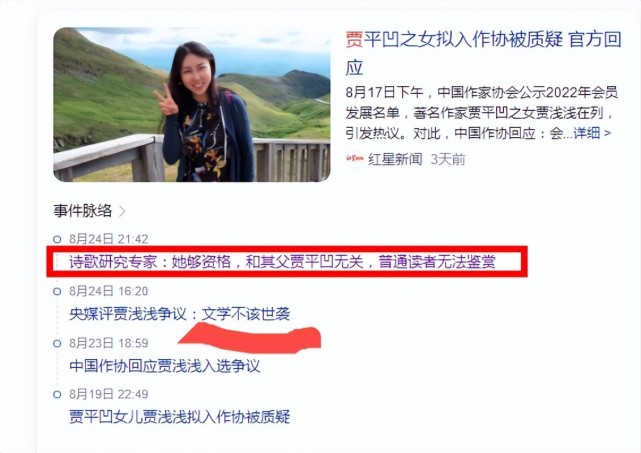Click the 红星新闻 source logo icon
The image size is (641, 453).
pos(354,159)
